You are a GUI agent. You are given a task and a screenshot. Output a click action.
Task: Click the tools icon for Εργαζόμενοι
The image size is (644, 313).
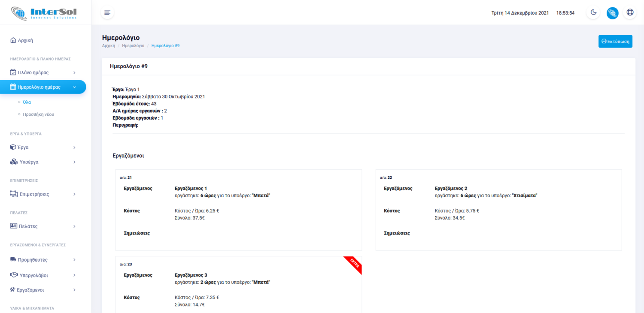[x=13, y=290]
